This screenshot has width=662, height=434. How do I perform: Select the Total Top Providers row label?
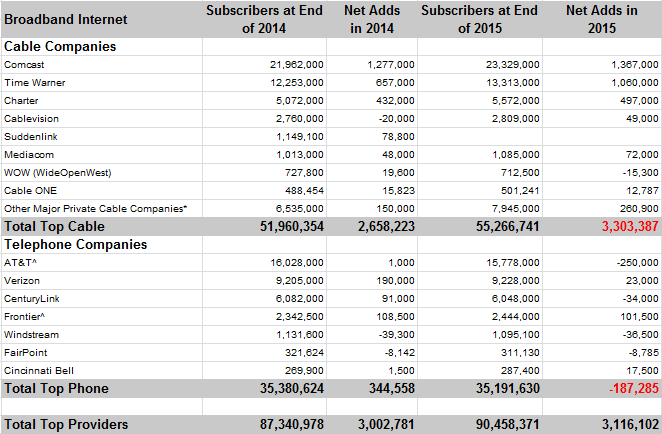(x=66, y=425)
